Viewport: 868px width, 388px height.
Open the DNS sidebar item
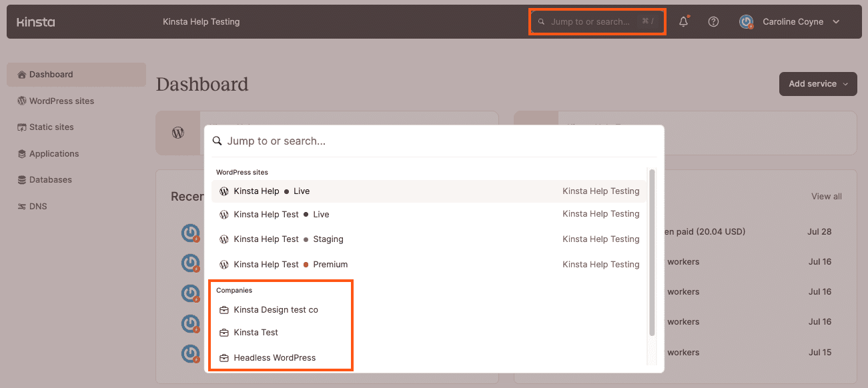38,207
